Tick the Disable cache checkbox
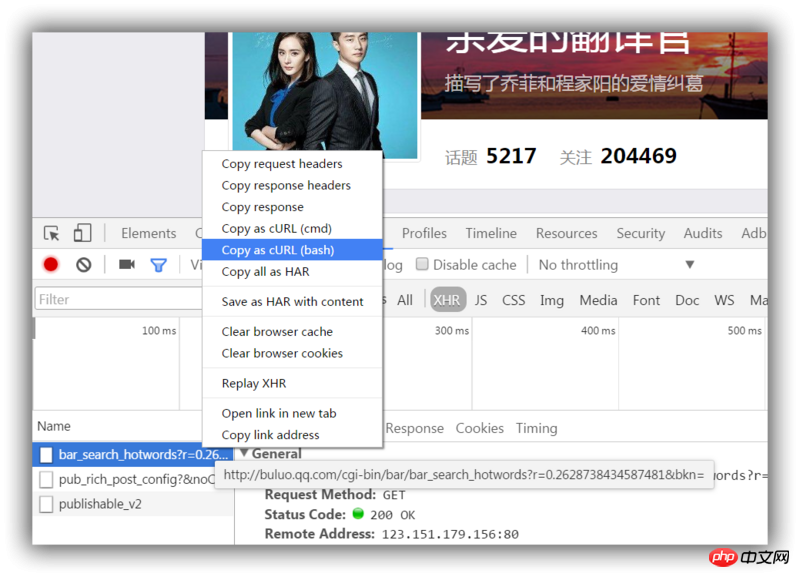 [422, 264]
